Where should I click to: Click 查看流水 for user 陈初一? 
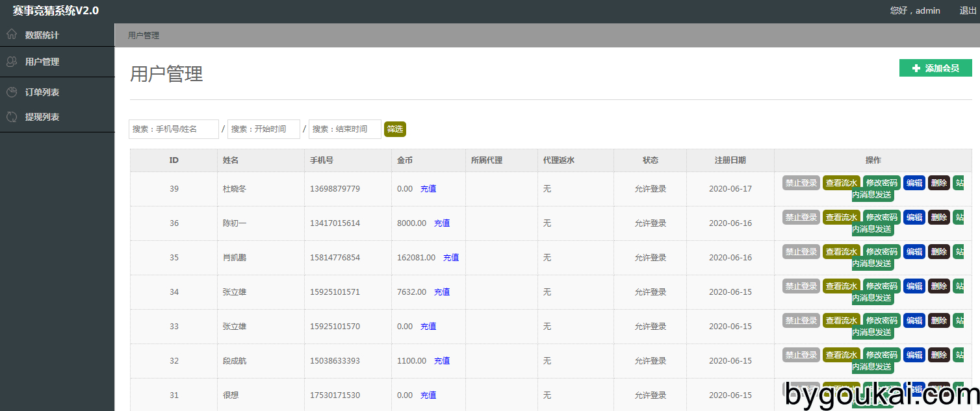pos(842,218)
